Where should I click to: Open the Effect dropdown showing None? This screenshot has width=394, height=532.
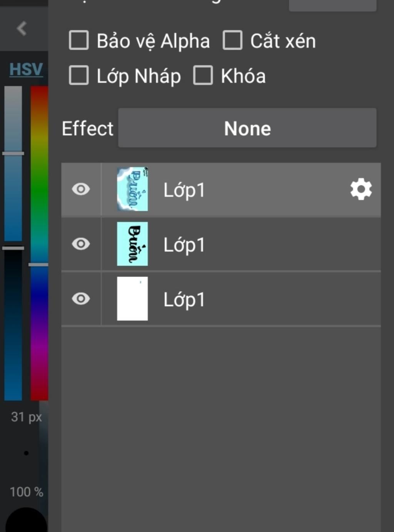247,128
